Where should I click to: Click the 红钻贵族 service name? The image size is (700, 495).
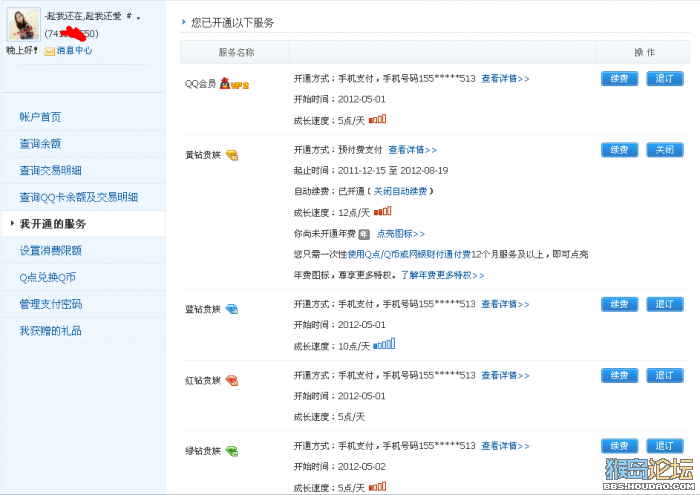click(203, 380)
